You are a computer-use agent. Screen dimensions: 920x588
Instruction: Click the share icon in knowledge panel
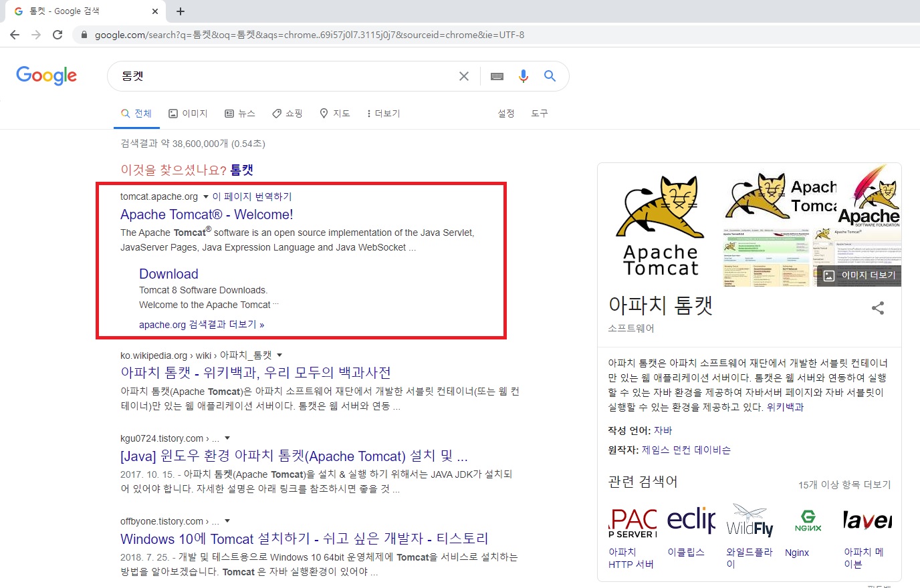[x=878, y=308]
